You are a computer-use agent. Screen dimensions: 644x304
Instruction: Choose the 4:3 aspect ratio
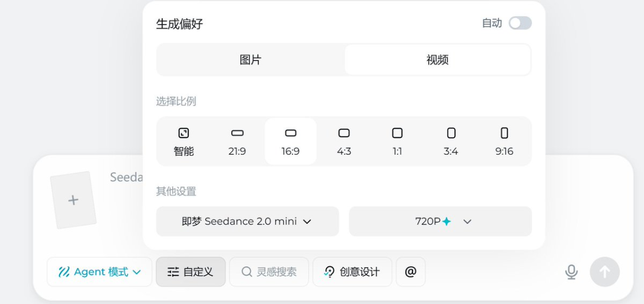click(x=344, y=142)
